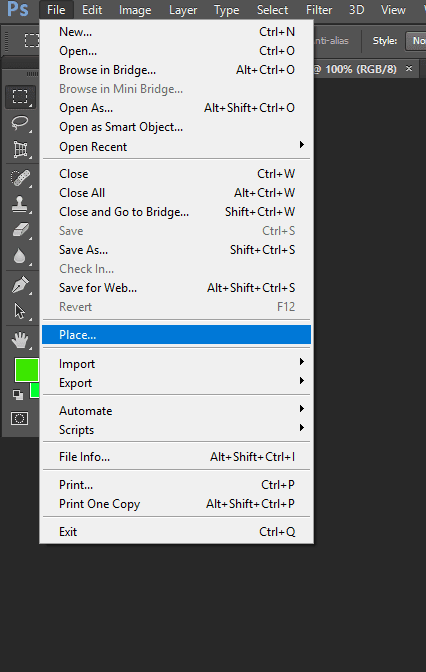Select the Eraser tool

(20, 231)
